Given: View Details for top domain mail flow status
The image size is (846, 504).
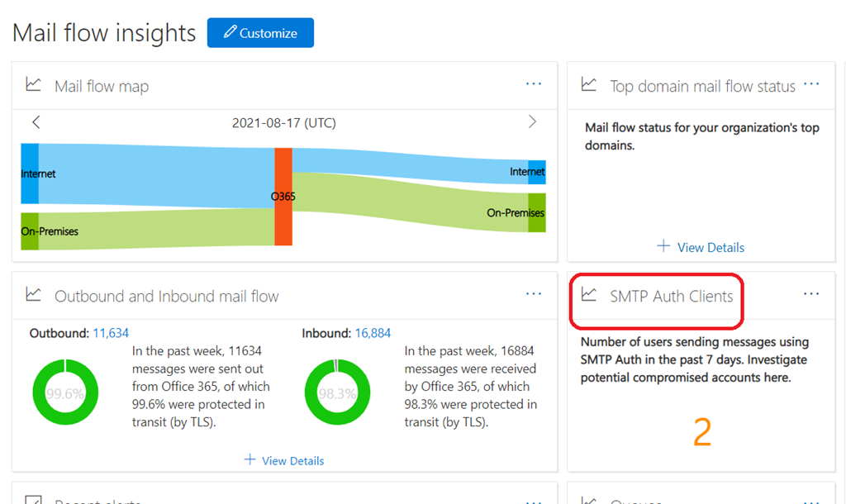Looking at the screenshot, I should (701, 247).
